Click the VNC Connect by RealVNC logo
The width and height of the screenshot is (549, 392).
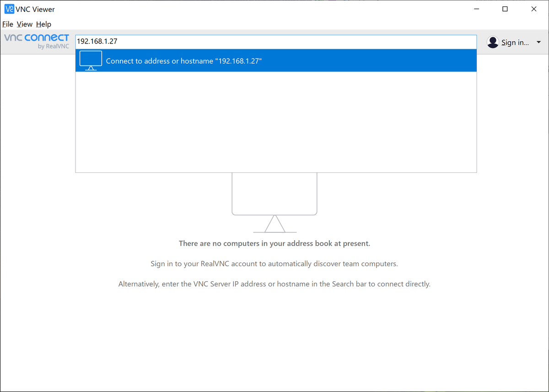(x=37, y=41)
